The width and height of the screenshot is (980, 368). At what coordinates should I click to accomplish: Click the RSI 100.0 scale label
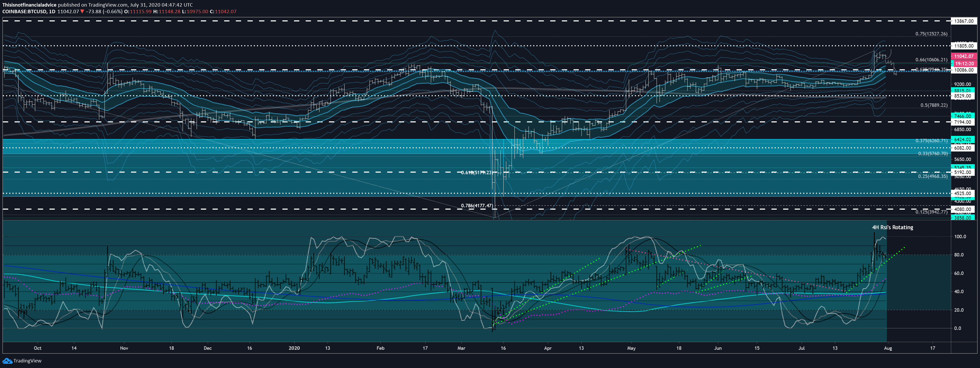coord(960,236)
